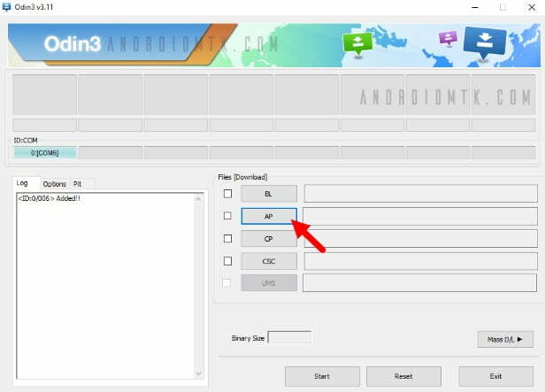Exit the Odin3 application
Image resolution: width=545 pixels, height=392 pixels.
[495, 376]
